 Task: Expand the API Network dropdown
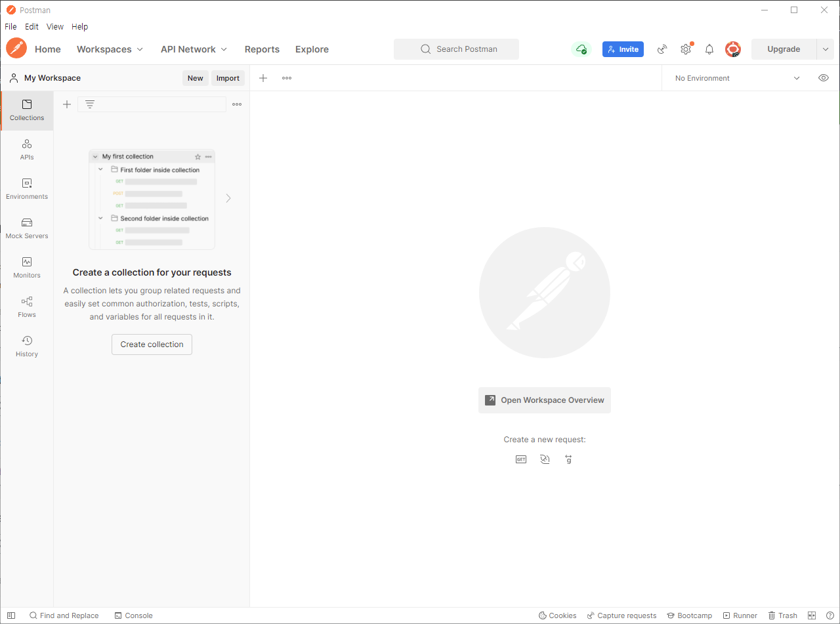click(x=194, y=49)
